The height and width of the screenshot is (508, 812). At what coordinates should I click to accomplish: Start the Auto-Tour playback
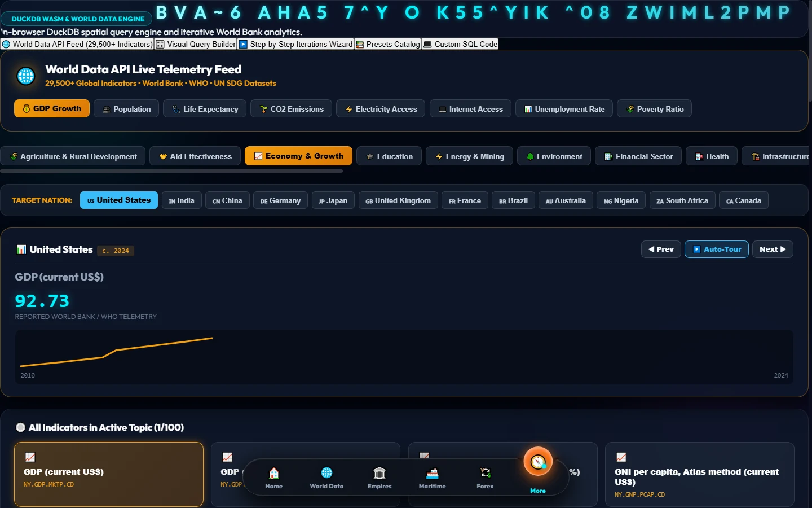[717, 249]
